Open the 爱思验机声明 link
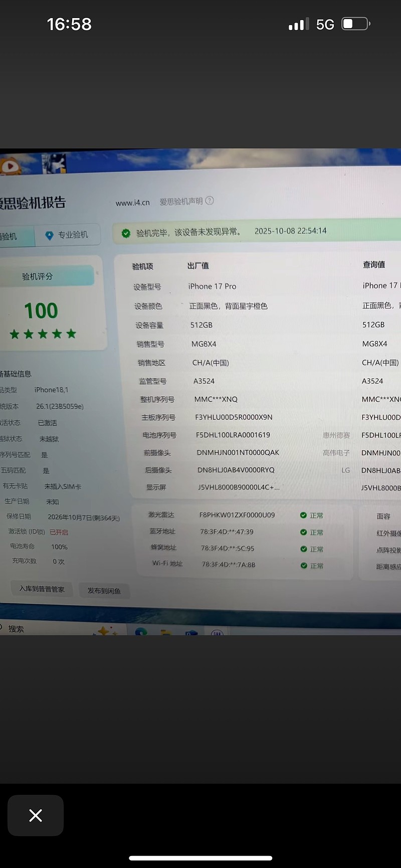This screenshot has width=401, height=868. (181, 201)
